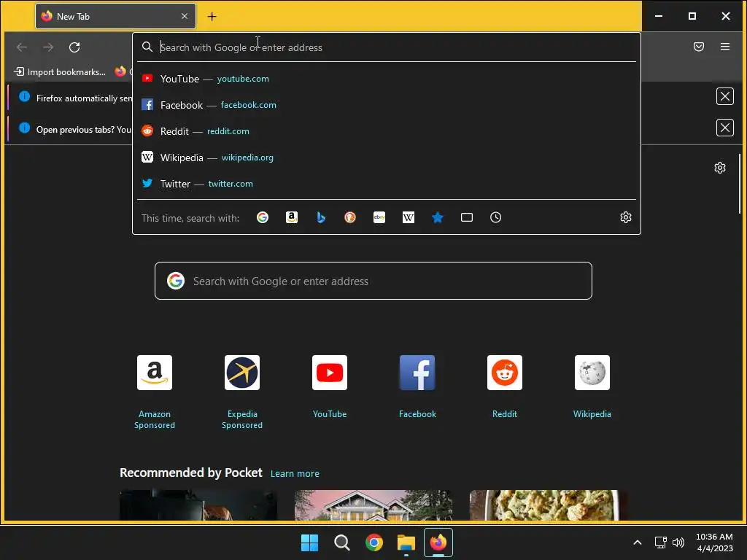Pick the Amazon one-off search engine

click(x=292, y=217)
